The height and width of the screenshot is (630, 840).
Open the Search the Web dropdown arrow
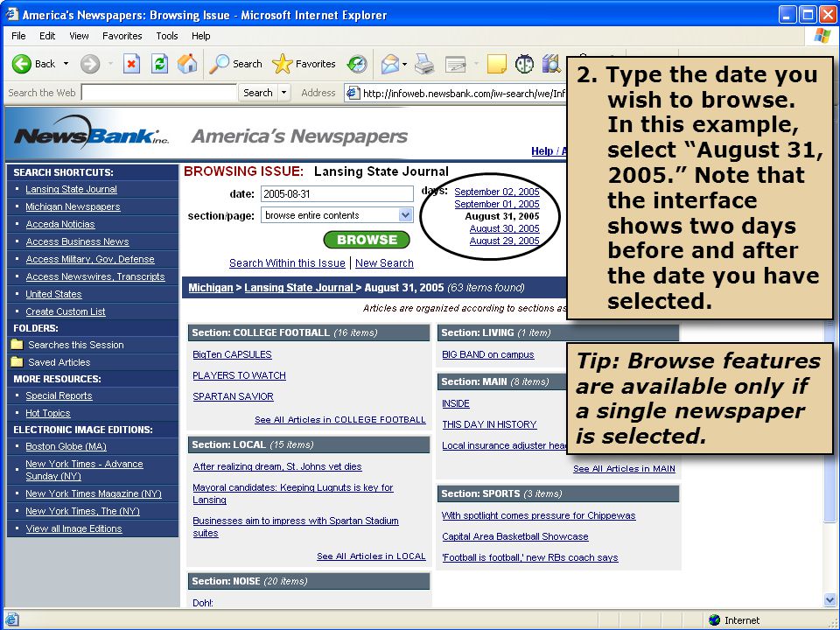pos(283,93)
